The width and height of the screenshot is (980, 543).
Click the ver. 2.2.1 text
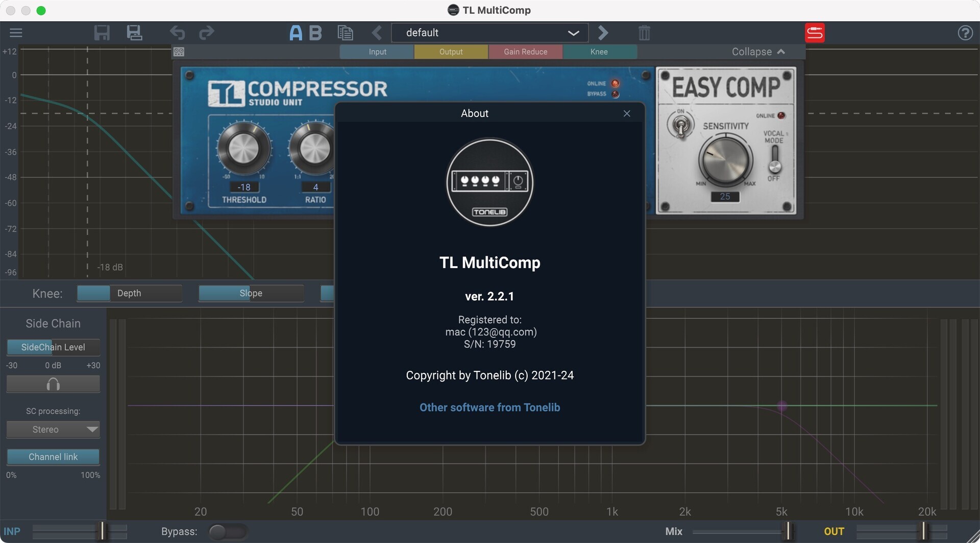(x=489, y=296)
